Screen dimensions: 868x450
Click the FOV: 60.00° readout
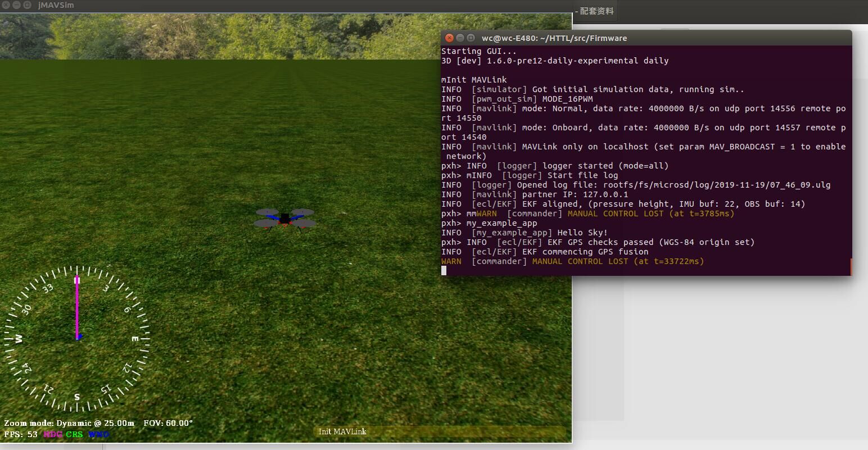168,423
